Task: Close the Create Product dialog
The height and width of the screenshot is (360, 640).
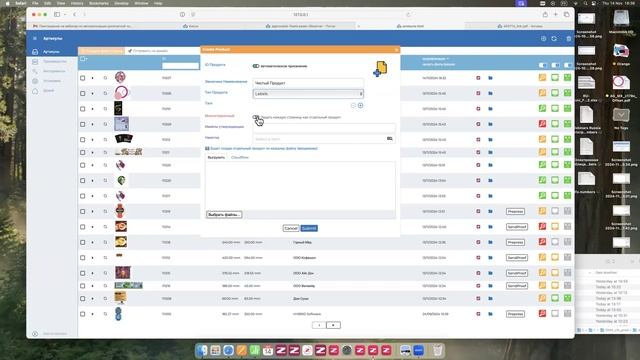Action: 396,50
